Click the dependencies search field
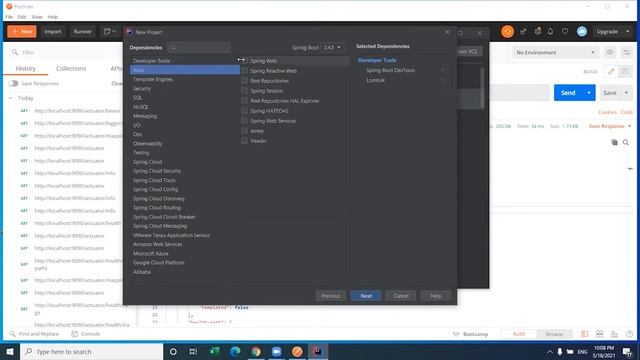 tap(199, 47)
